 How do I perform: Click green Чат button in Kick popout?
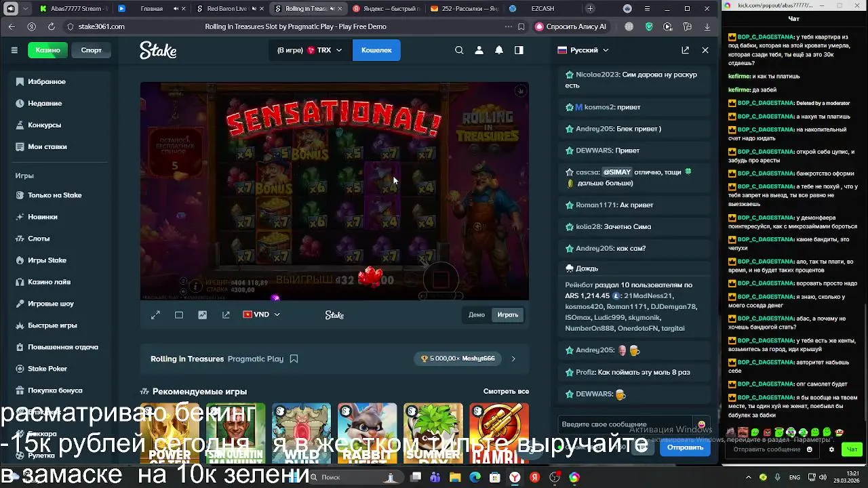pyautogui.click(x=852, y=449)
